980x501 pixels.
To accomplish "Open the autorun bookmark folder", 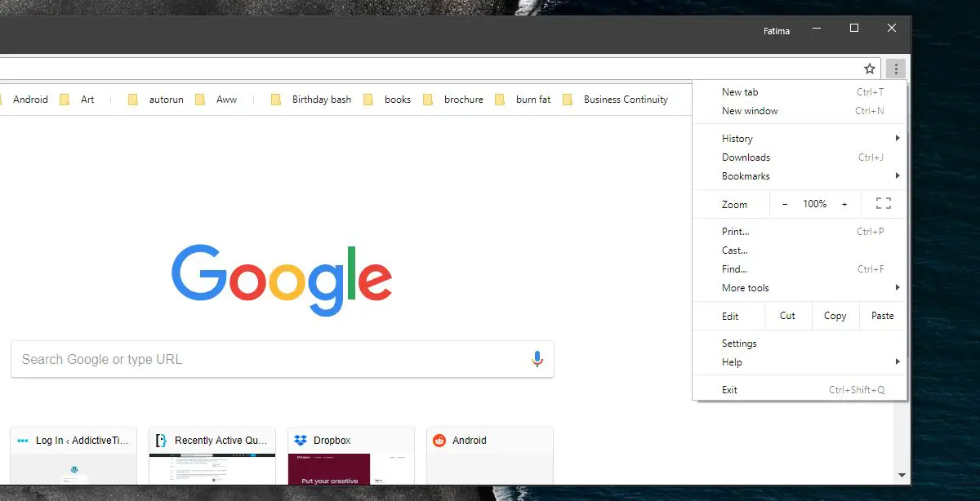I will point(156,100).
